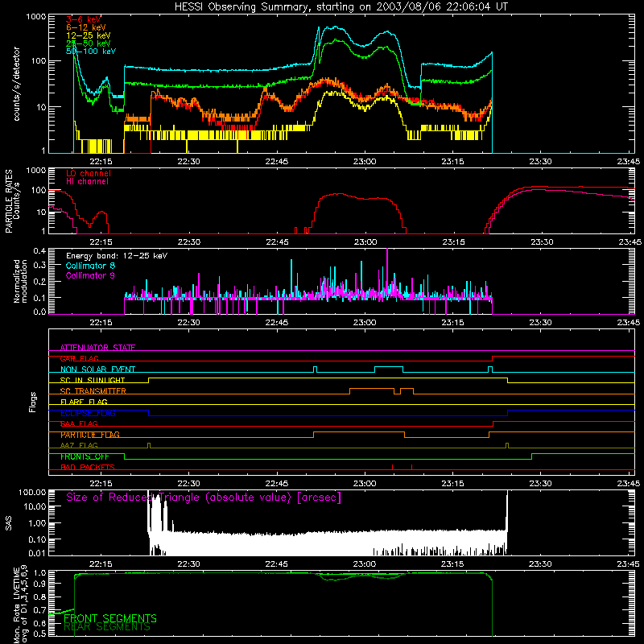This screenshot has width=644, height=644.
Task: Click the FRONT SEGMENTS legend label
Action: [x=110, y=618]
